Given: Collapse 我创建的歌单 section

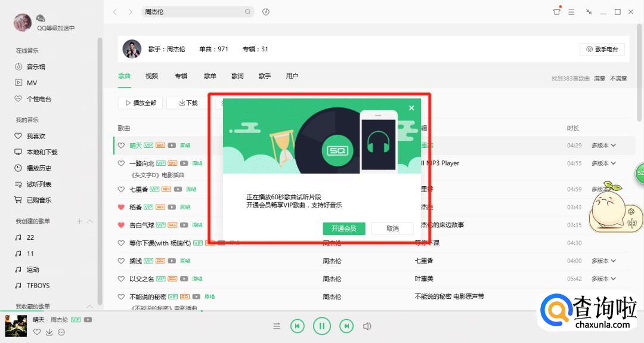Looking at the screenshot, I should 90,221.
